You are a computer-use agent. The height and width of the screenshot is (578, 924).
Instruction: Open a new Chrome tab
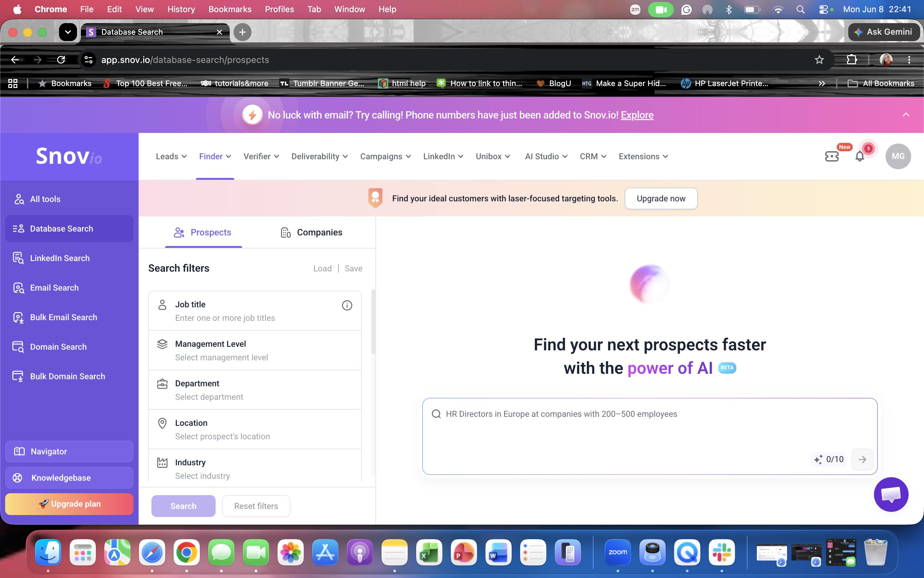pyautogui.click(x=243, y=32)
